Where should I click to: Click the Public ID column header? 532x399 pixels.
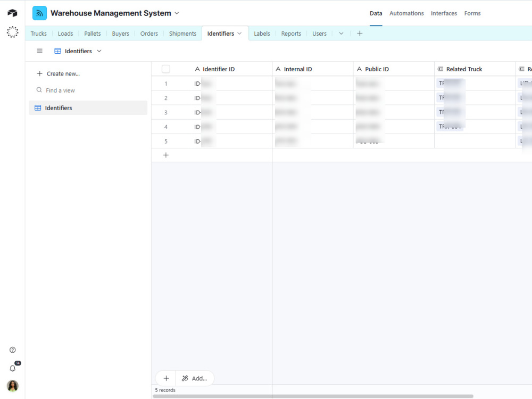(394, 69)
